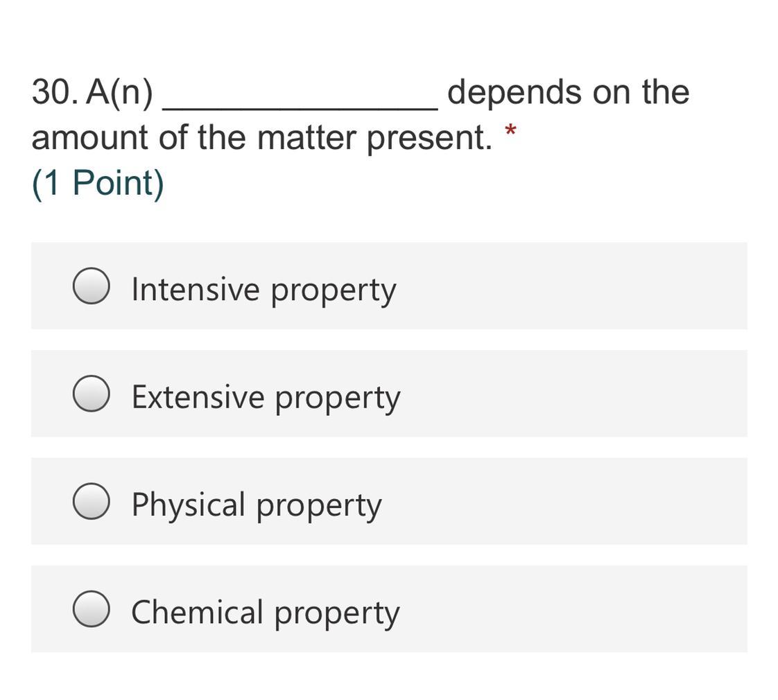
Task: Click the 'depends on the' question text
Action: 569,93
